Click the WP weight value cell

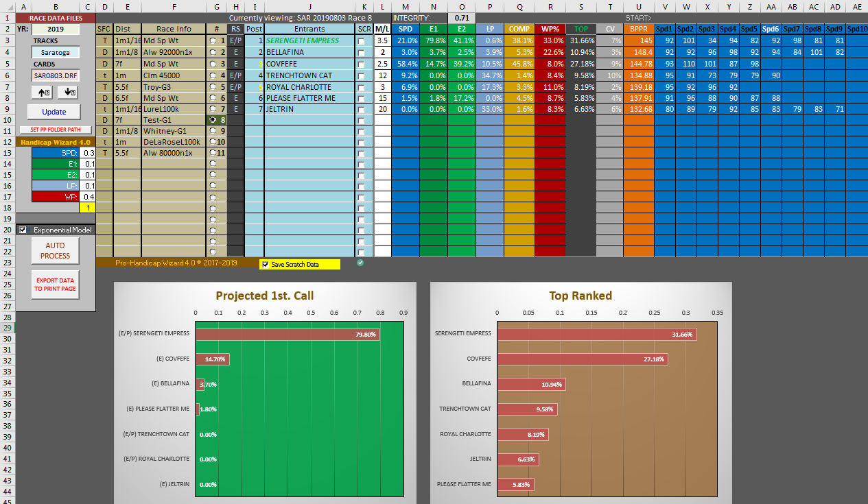click(88, 197)
